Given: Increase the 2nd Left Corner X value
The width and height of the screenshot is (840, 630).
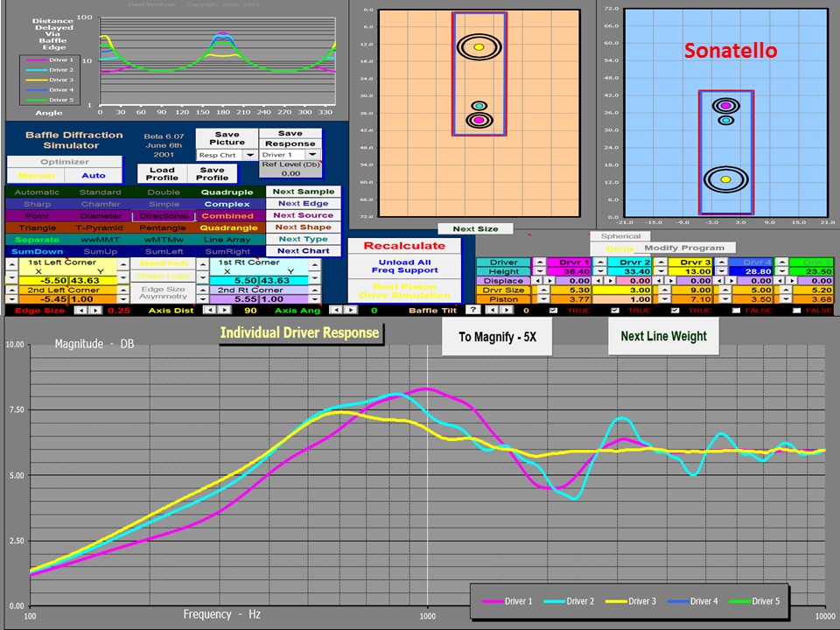Looking at the screenshot, I should [10, 290].
